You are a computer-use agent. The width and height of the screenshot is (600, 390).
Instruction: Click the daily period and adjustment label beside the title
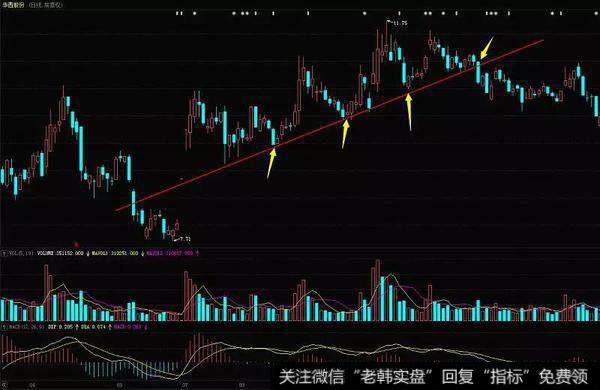pyautogui.click(x=46, y=5)
